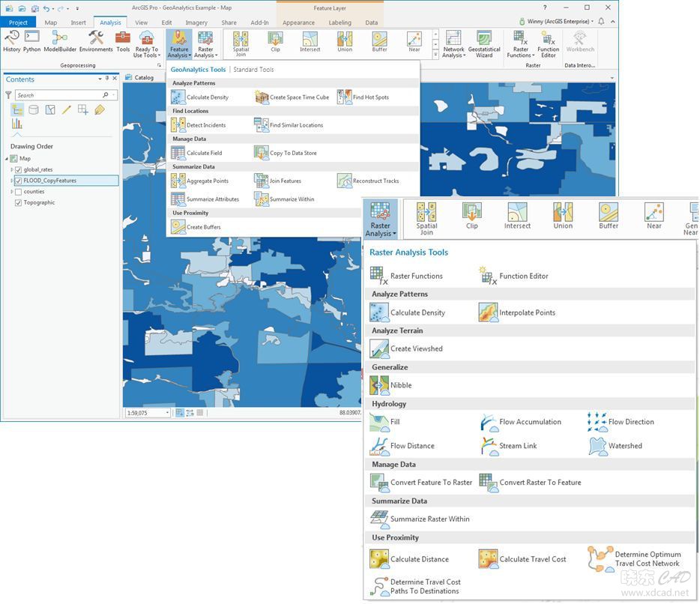
Task: Open Feature Analysis dropdown
Action: coord(179,44)
